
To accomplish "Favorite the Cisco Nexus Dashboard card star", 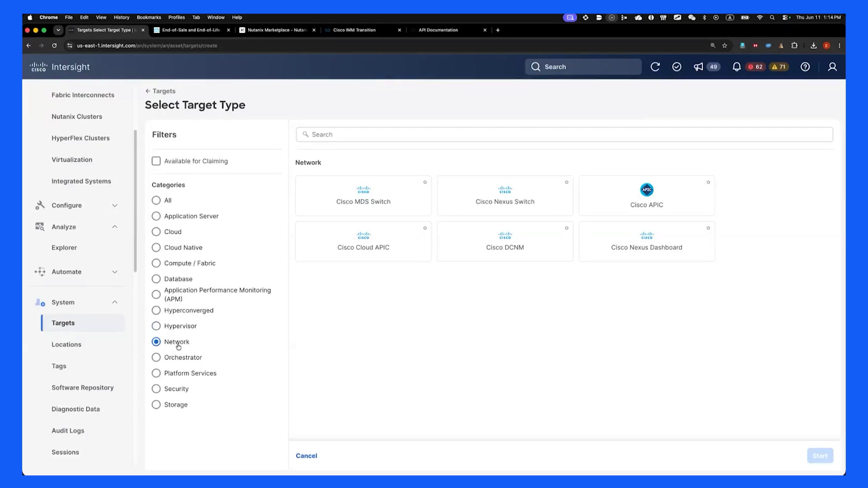I will [708, 228].
